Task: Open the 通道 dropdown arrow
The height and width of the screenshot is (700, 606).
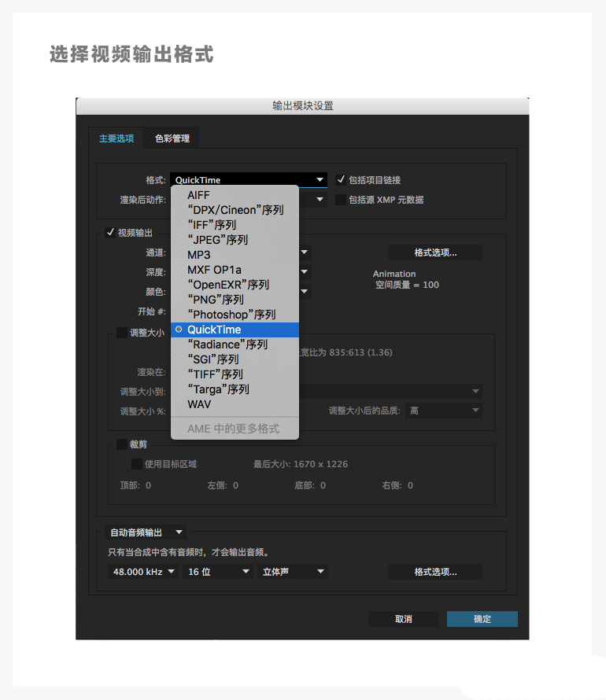Action: [x=304, y=252]
